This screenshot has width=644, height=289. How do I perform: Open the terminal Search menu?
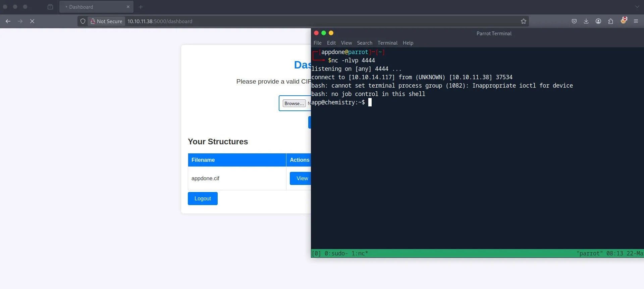pyautogui.click(x=365, y=43)
